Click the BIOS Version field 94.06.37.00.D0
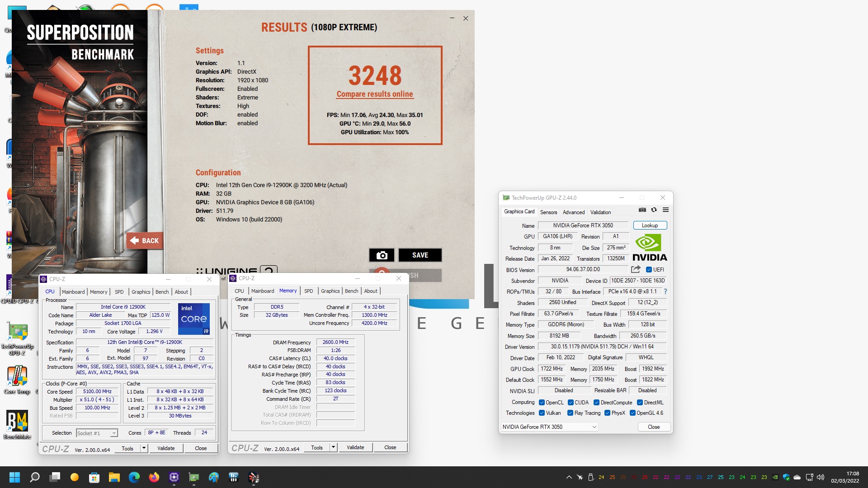Image resolution: width=868 pixels, height=488 pixels. coord(583,269)
